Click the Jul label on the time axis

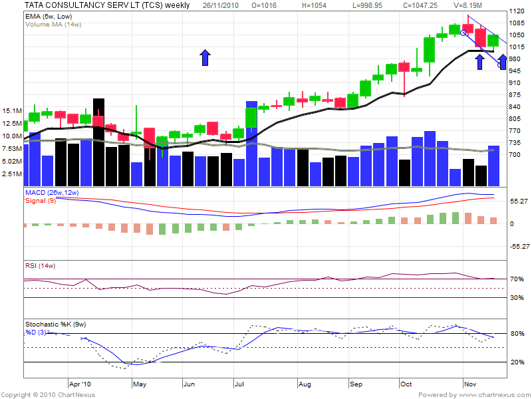tap(238, 384)
